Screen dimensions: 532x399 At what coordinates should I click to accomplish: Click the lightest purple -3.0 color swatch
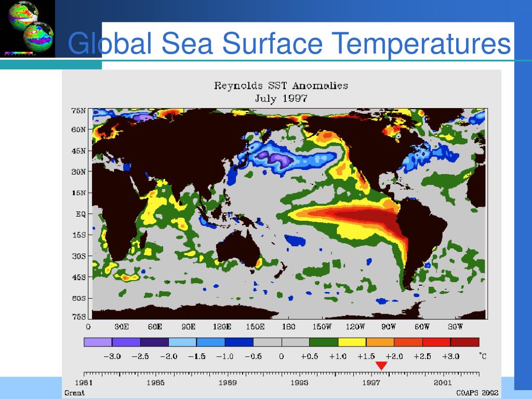pyautogui.click(x=98, y=342)
